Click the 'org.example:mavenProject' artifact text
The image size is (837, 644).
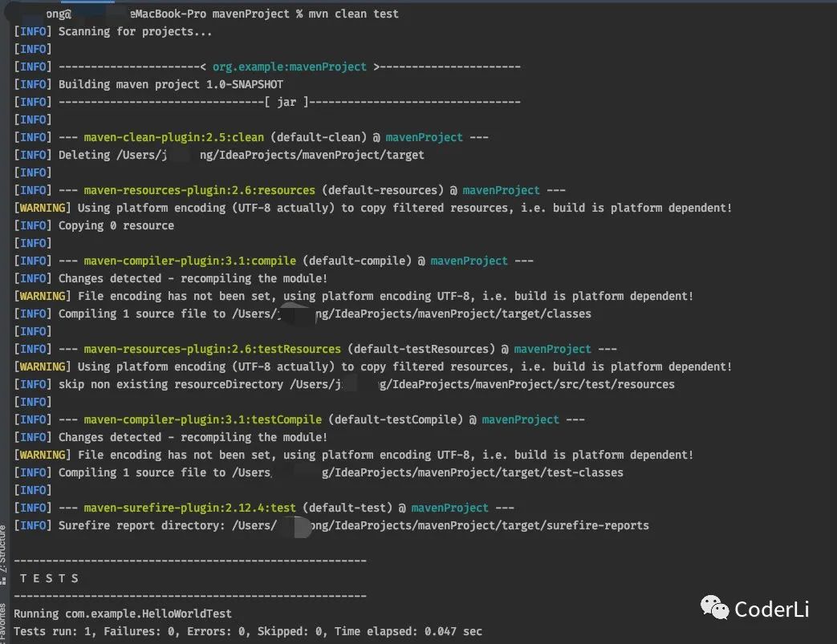pos(290,67)
